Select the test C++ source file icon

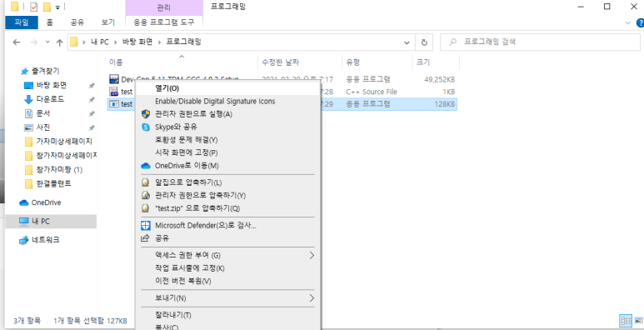click(114, 91)
